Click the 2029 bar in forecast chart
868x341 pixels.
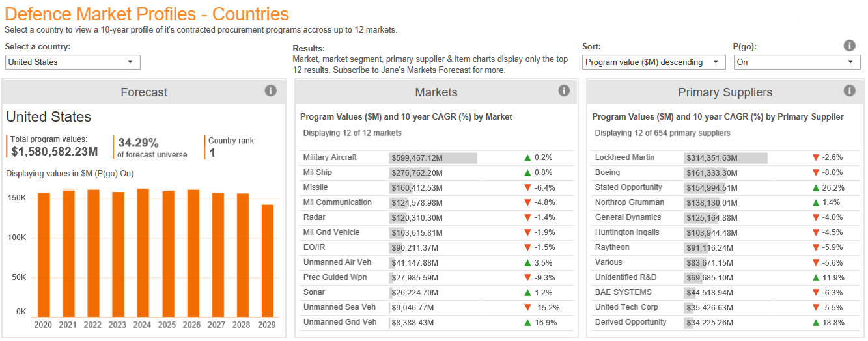268,260
